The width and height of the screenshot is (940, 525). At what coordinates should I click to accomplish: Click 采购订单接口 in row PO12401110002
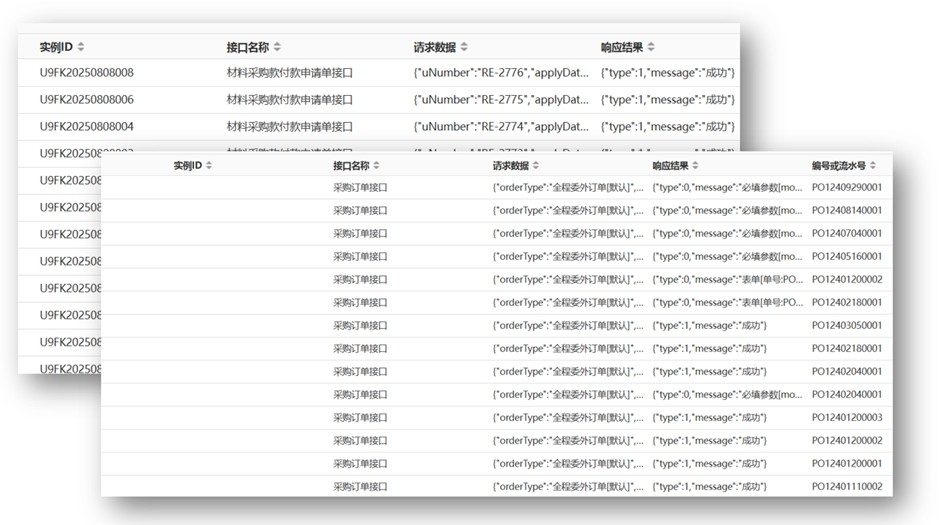coord(360,487)
